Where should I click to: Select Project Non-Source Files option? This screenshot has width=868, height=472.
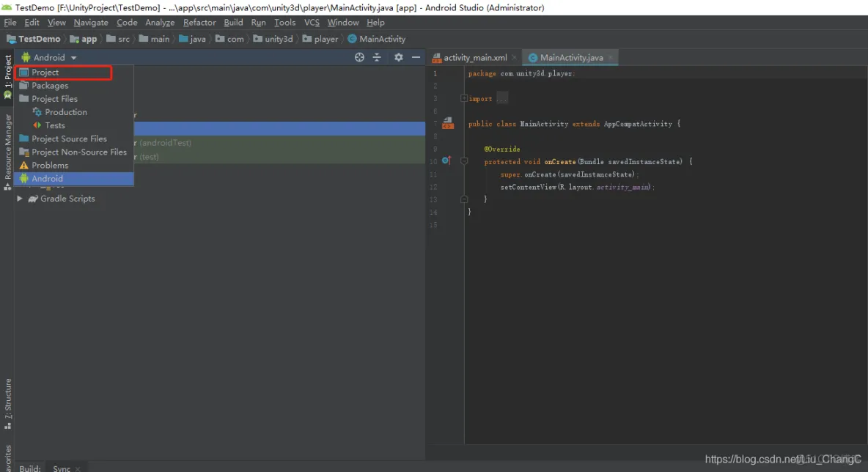[x=73, y=152]
